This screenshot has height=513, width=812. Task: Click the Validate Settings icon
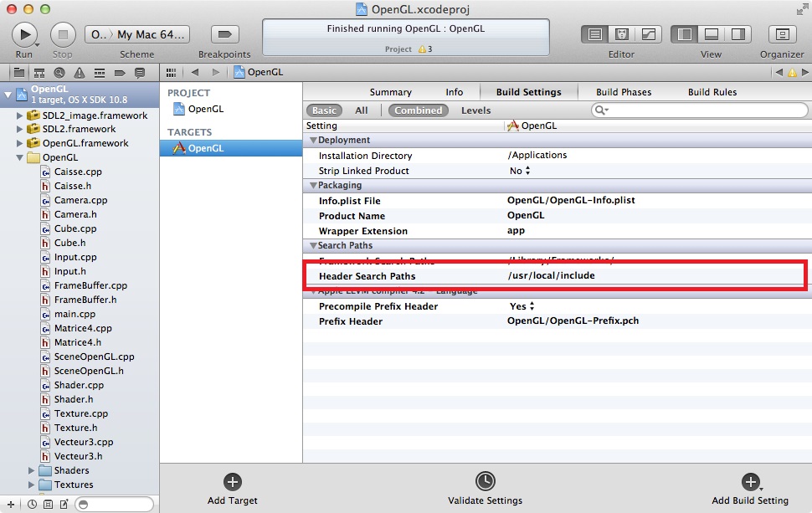(x=485, y=481)
